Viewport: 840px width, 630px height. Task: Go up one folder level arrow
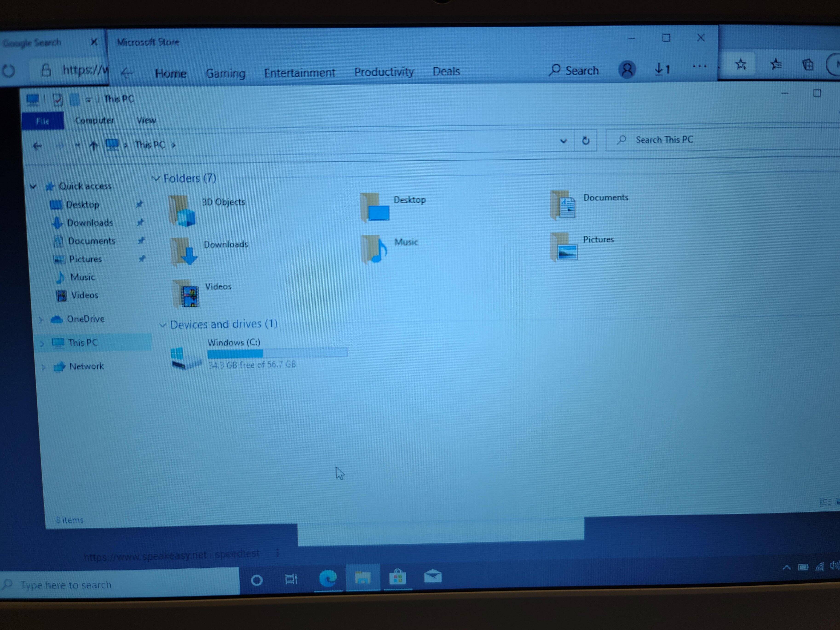93,145
